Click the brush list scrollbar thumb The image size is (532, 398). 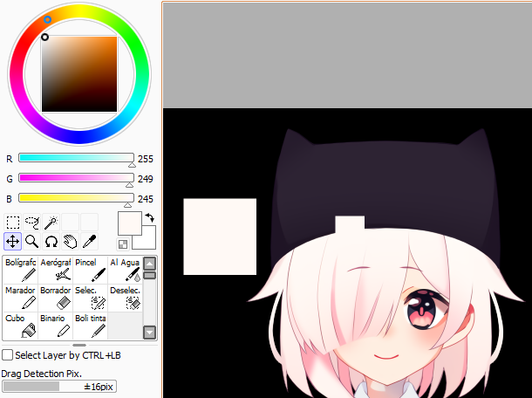[x=150, y=275]
